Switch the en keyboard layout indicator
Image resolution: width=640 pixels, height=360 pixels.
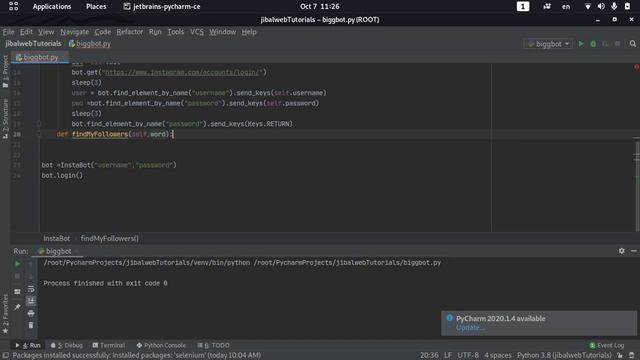point(566,7)
